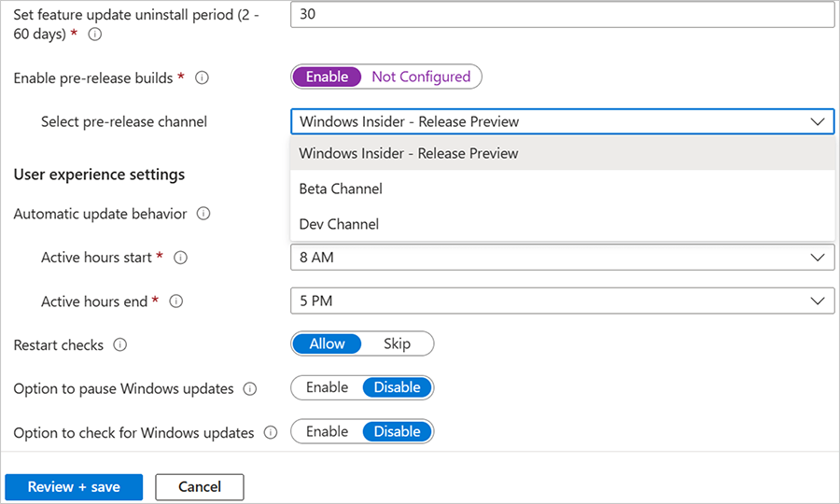Click info icon for Option to pause Windows updates
This screenshot has width=840, height=504.
point(250,388)
